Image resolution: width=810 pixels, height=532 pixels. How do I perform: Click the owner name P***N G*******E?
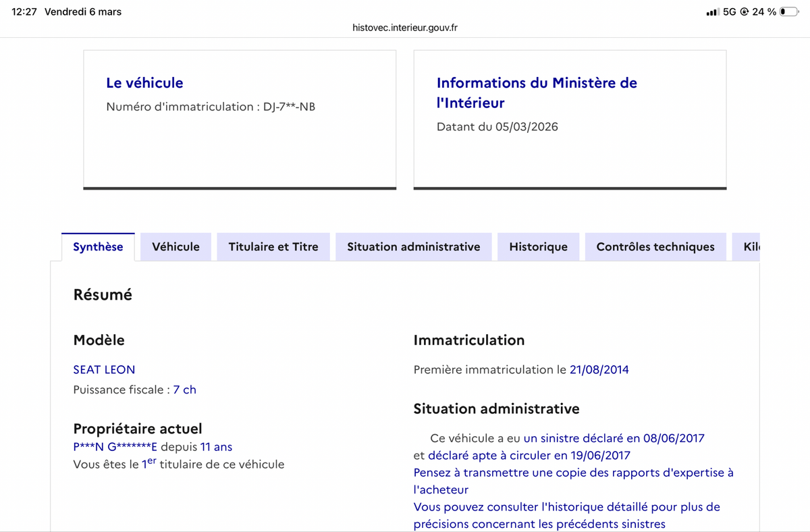(115, 447)
